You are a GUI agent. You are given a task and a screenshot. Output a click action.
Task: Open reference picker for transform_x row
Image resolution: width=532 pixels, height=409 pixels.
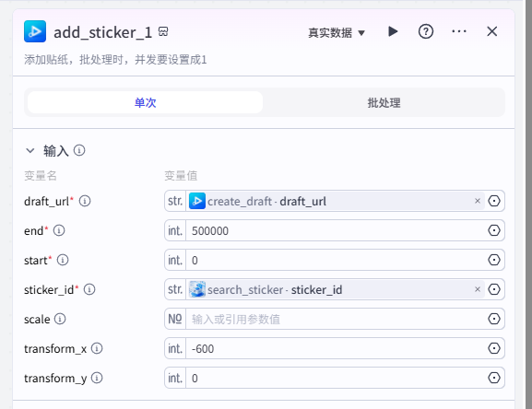pyautogui.click(x=494, y=348)
